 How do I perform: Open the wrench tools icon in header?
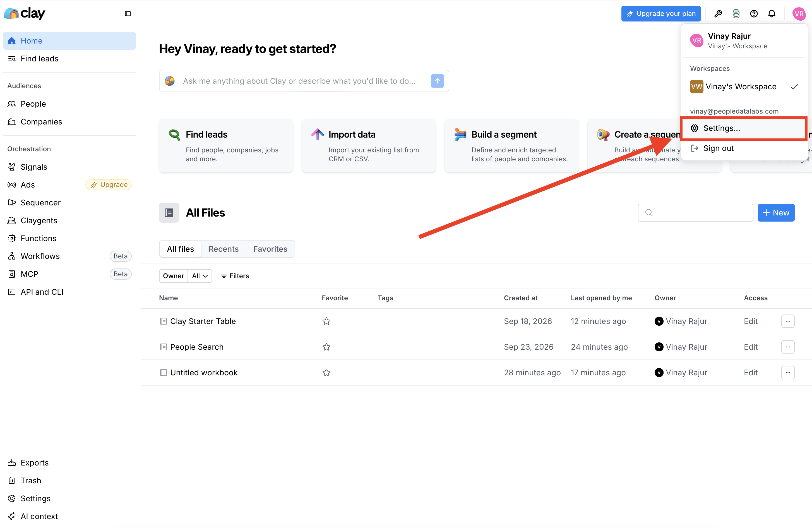(718, 14)
